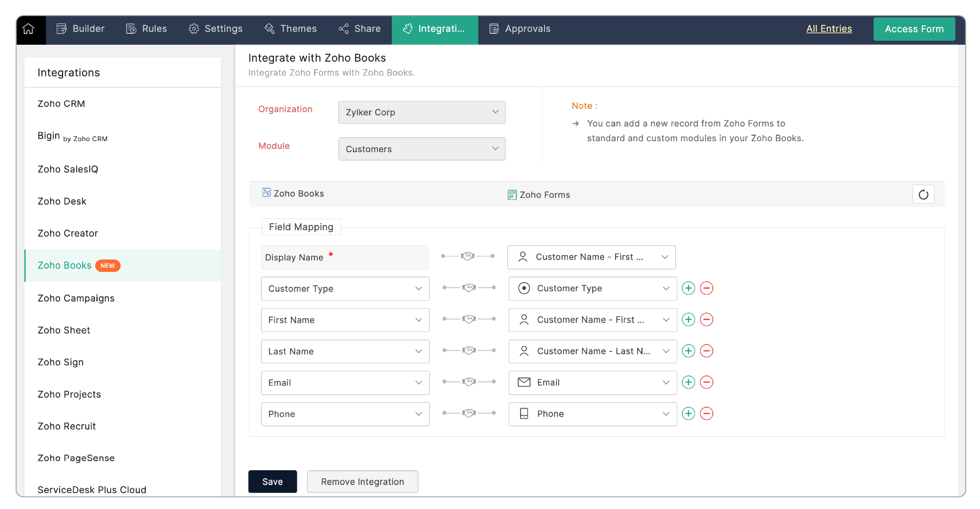The height and width of the screenshot is (509, 980).
Task: Add a row after Email mapping
Action: (688, 382)
